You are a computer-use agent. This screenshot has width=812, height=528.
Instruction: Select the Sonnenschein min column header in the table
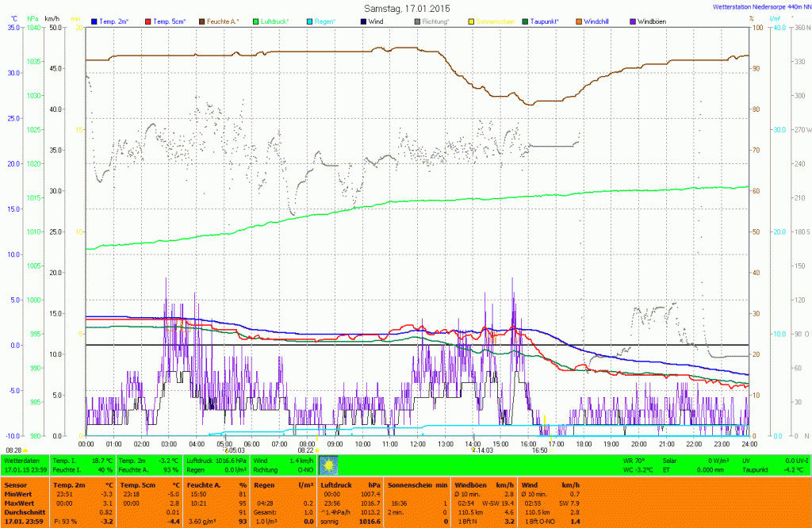click(x=418, y=484)
